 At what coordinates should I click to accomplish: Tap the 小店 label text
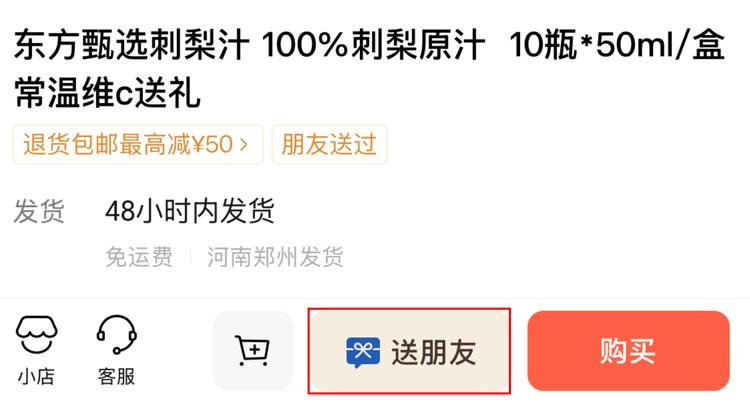click(x=36, y=377)
